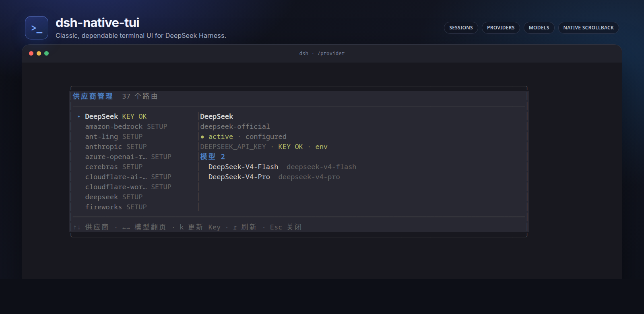The width and height of the screenshot is (644, 314).
Task: Click the dsh-native-tui page heading
Action: (x=97, y=23)
